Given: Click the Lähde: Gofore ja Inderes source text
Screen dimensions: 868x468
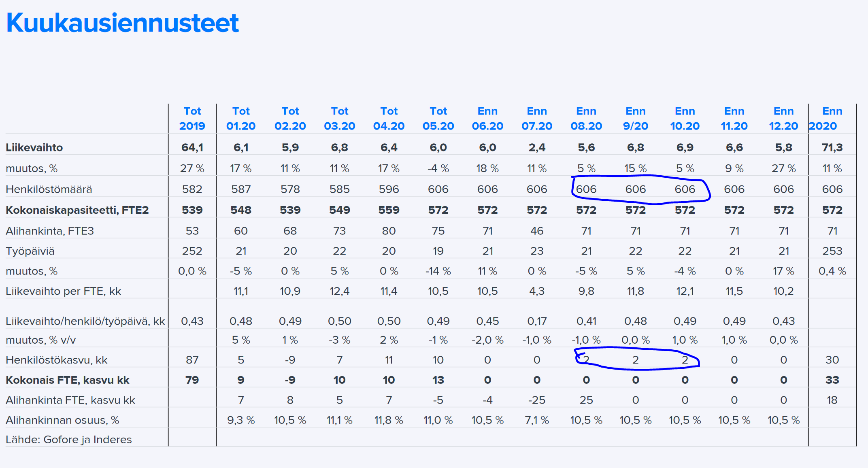Looking at the screenshot, I should tap(69, 440).
